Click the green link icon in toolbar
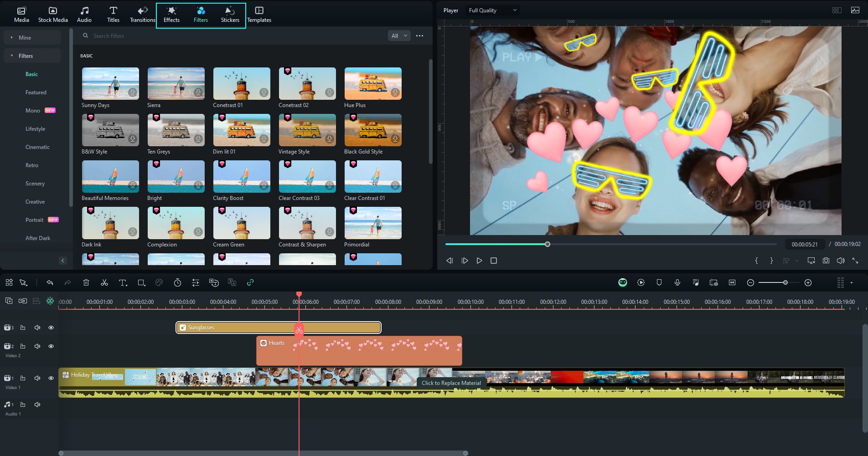Viewport: 868px width, 456px height. pos(250,282)
